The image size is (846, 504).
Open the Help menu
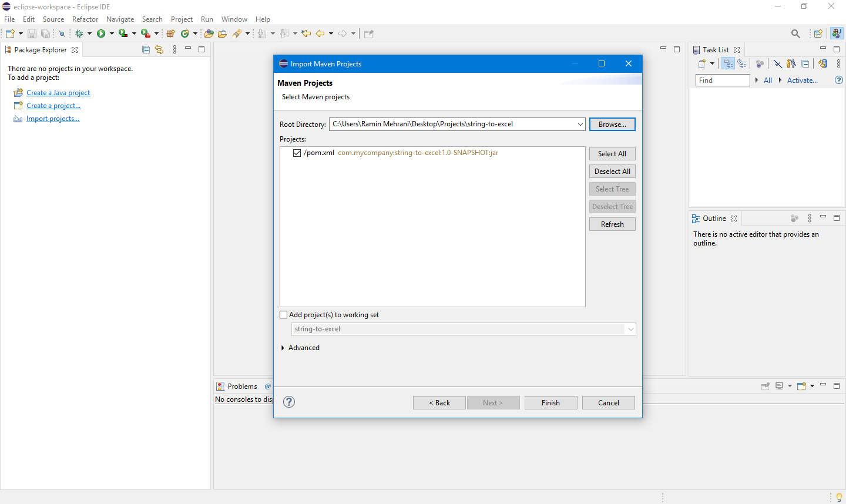pyautogui.click(x=263, y=19)
